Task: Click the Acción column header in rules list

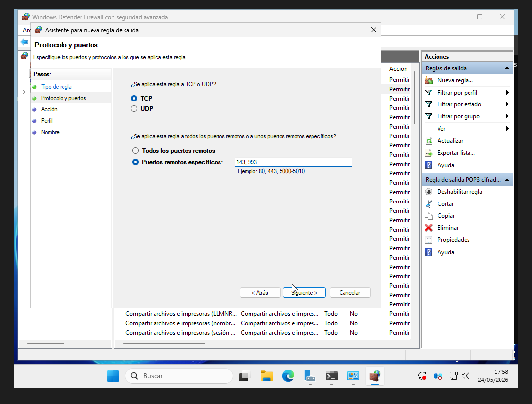Action: point(398,69)
